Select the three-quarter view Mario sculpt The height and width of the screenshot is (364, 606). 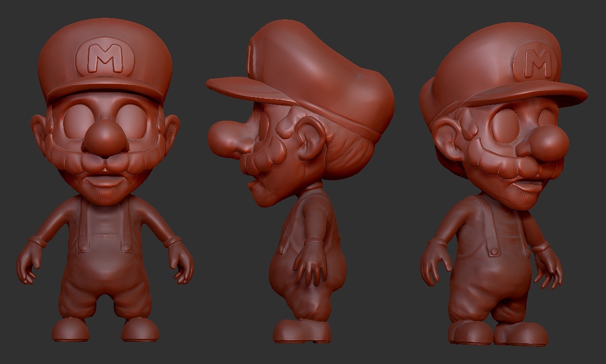click(x=503, y=184)
